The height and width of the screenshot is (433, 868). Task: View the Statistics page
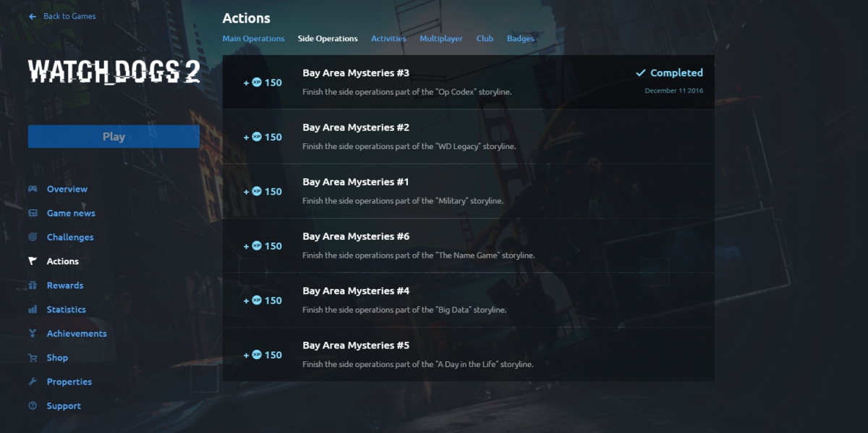point(67,309)
